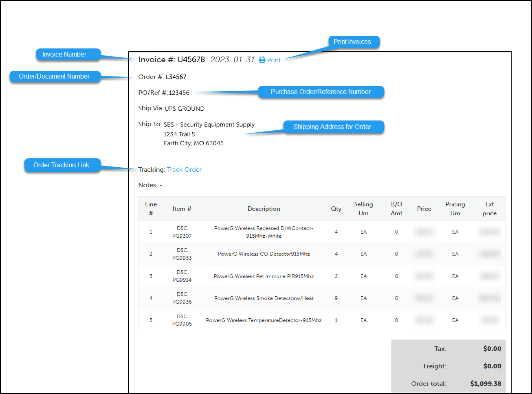Click PowerG Wireless CO Detector915Mhz description
The width and height of the screenshot is (532, 394).
coord(264,254)
